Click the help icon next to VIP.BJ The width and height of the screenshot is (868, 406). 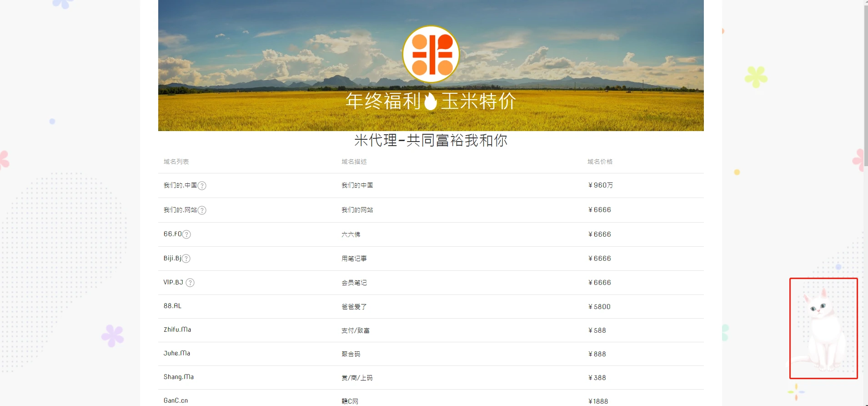pos(190,283)
